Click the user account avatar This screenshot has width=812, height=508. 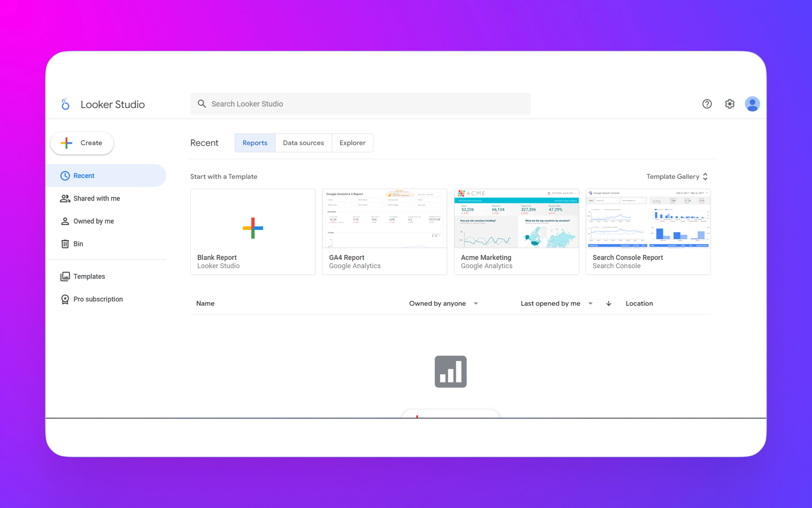(752, 104)
